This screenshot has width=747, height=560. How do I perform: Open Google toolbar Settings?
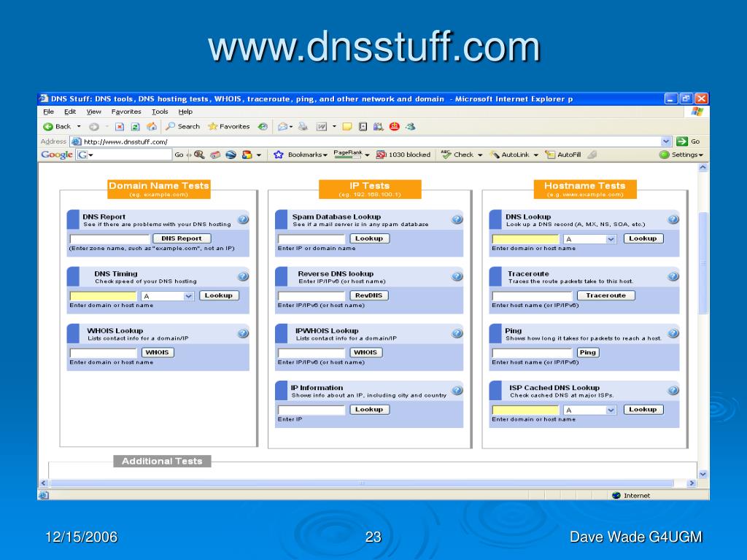681,155
